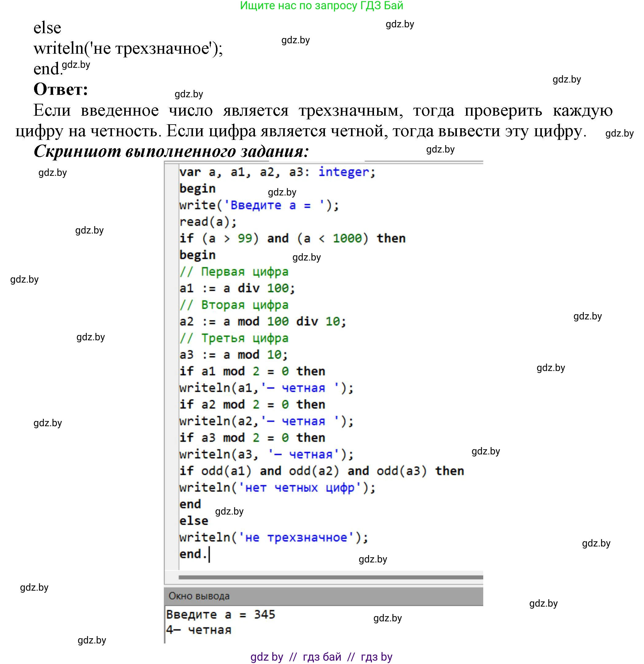
Task: Click the string 'нет четных цифр' in code
Action: [x=300, y=488]
